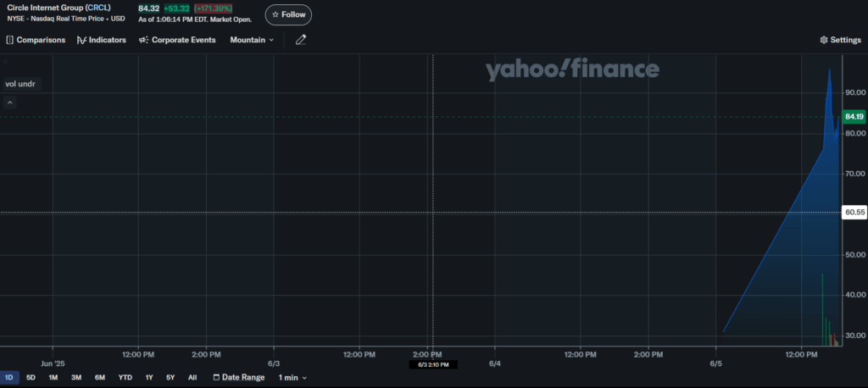Viewport: 868px width, 388px height.
Task: Open the Comparisons tool
Action: tap(36, 40)
